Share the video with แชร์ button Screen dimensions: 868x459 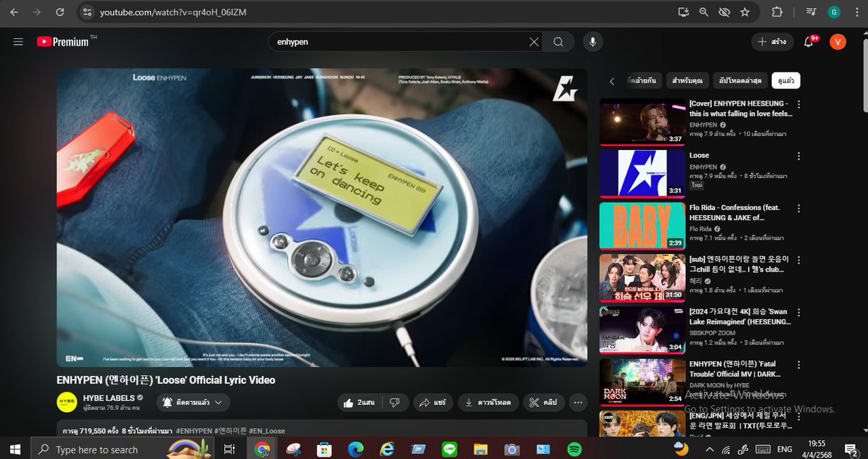433,402
